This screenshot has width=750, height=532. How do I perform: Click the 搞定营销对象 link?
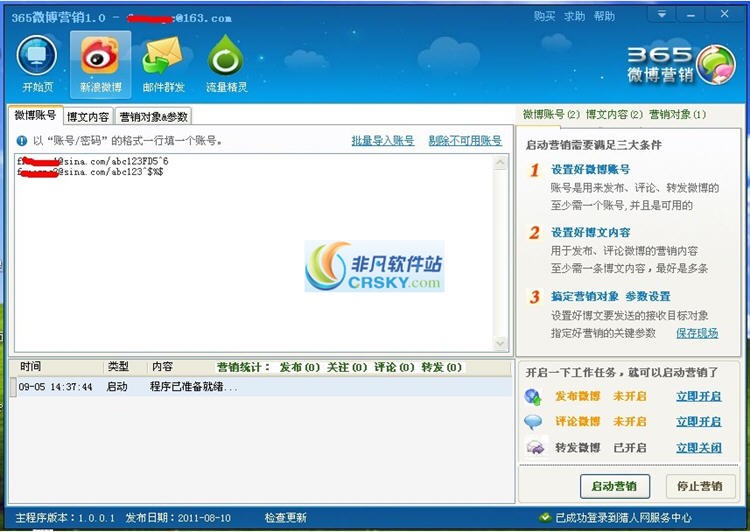click(x=585, y=296)
